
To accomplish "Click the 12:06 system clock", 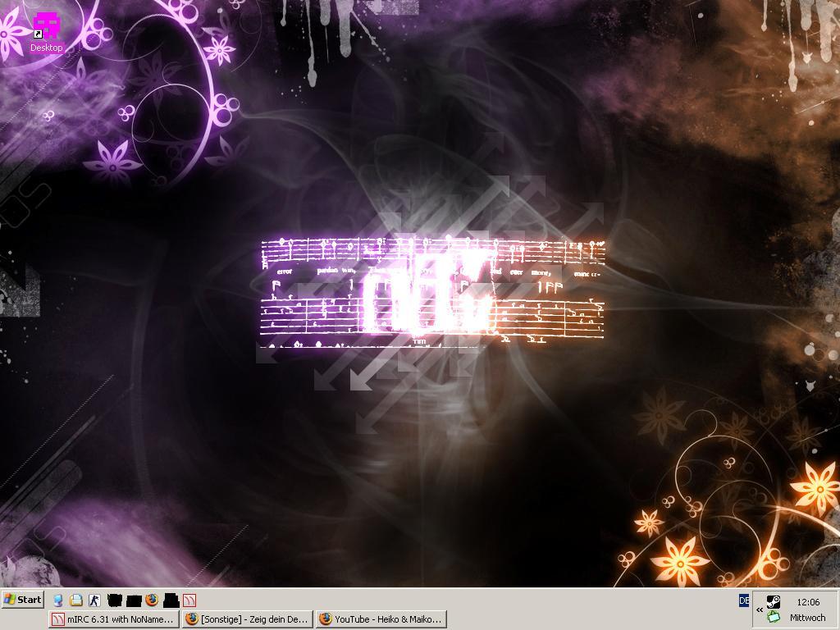I will (808, 602).
